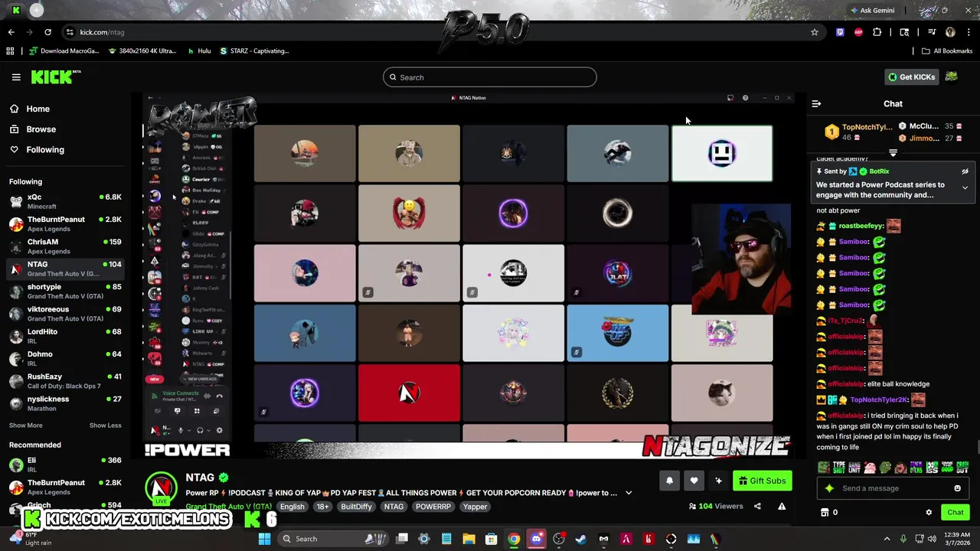Open Chrome media controls icon

tap(932, 32)
